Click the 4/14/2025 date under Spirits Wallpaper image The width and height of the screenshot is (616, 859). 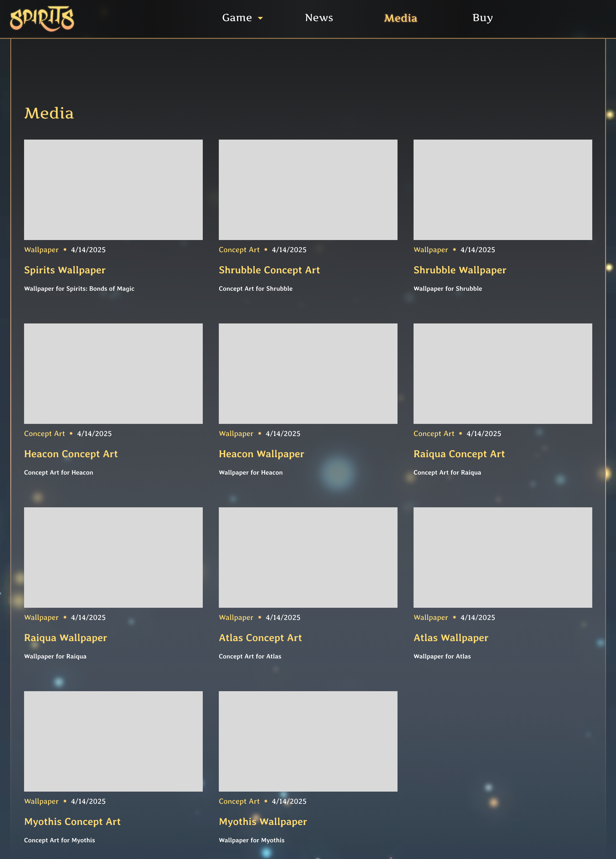pos(88,250)
